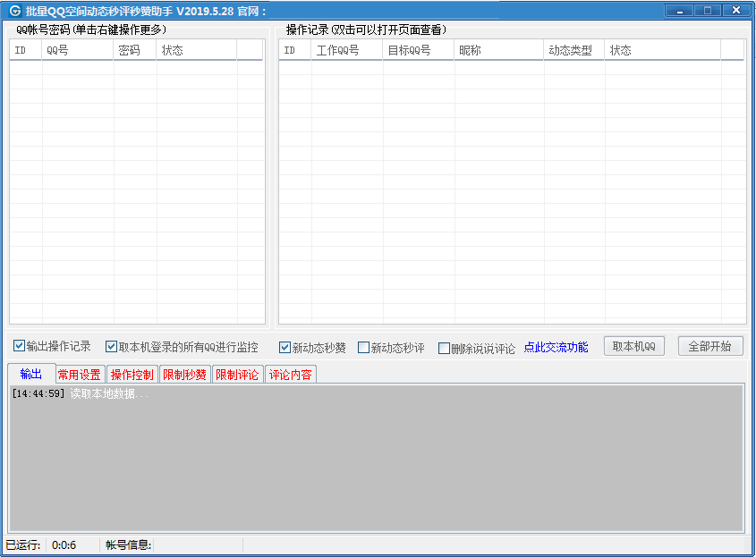Viewport: 756px width, 557px height.
Task: Sort by 昵称 column header
Action: click(499, 50)
